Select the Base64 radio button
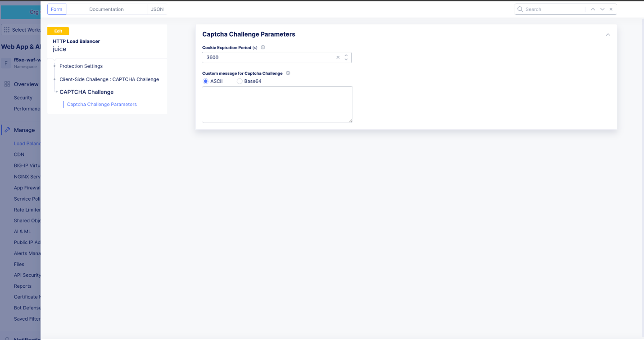The image size is (644, 340). point(239,81)
